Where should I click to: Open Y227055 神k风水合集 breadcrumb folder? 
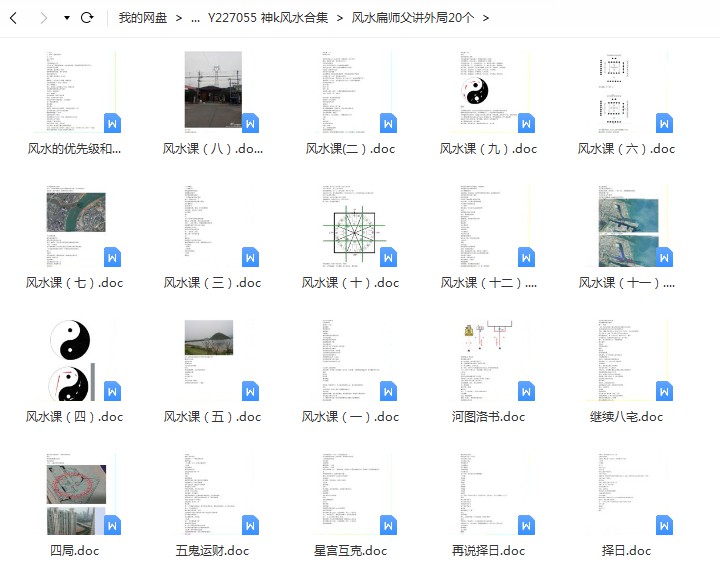click(x=268, y=18)
